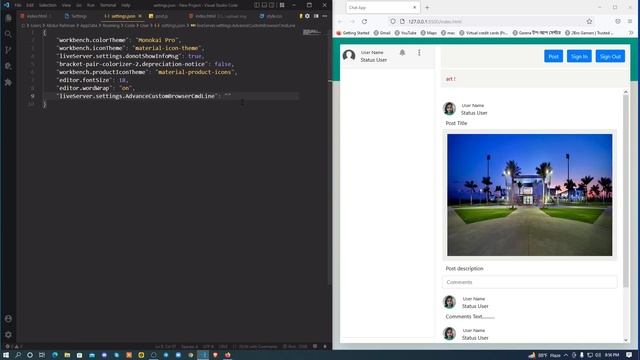Open Task View on the taskbar

tap(42, 355)
